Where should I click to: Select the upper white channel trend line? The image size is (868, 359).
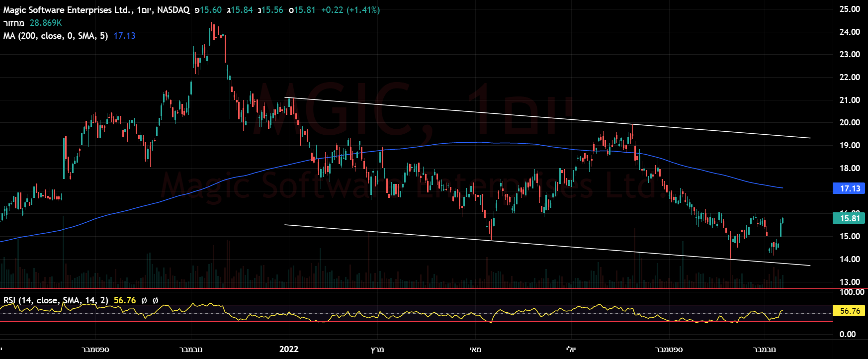click(x=547, y=118)
